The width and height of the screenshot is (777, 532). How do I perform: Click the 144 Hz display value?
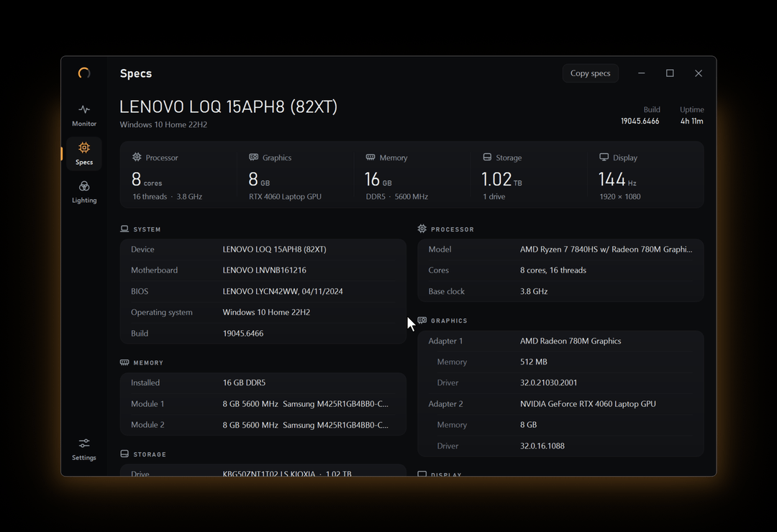(x=617, y=179)
